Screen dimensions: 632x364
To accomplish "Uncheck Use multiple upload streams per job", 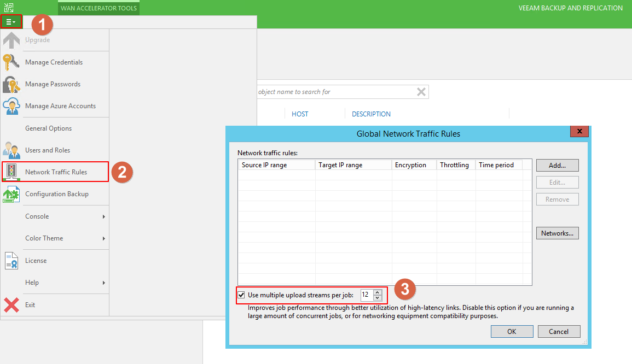I will click(241, 295).
